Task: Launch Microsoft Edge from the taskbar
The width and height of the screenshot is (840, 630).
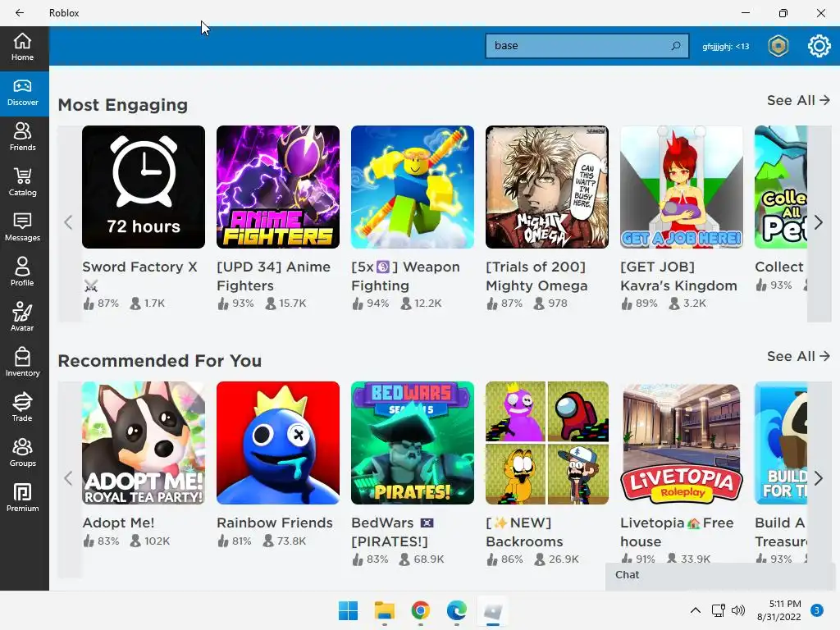Action: pos(456,610)
